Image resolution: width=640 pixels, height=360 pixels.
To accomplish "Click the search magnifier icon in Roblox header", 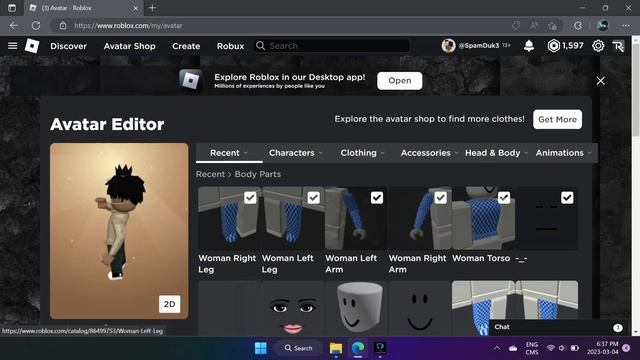I will pyautogui.click(x=260, y=46).
